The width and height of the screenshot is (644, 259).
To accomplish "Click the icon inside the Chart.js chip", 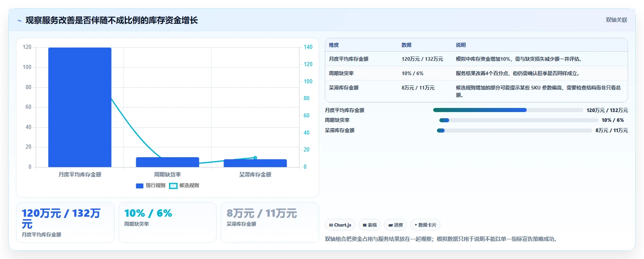I will (x=331, y=225).
